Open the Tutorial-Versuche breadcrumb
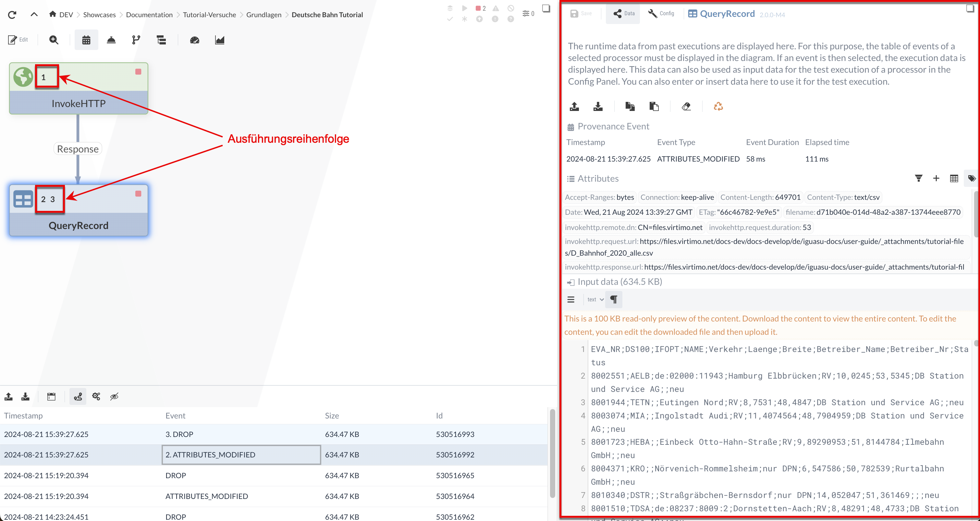Image resolution: width=980 pixels, height=521 pixels. [209, 15]
